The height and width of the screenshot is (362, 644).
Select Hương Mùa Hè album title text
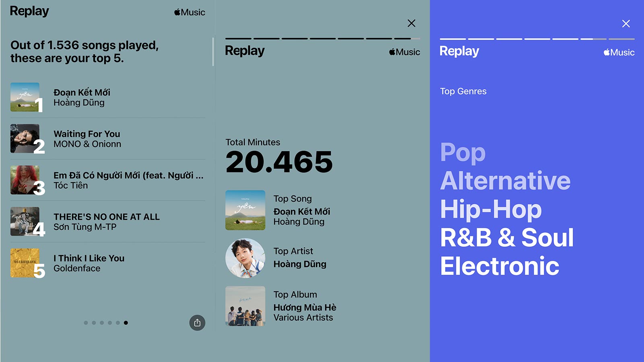305,307
